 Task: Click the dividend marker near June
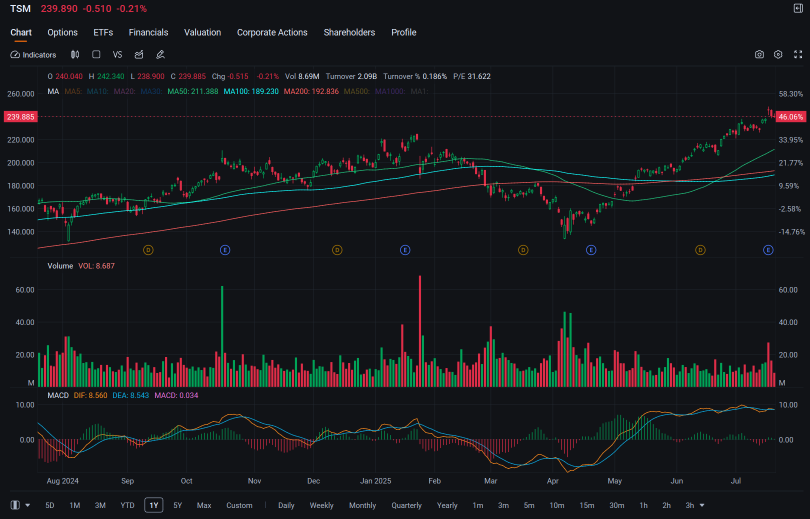[700, 250]
